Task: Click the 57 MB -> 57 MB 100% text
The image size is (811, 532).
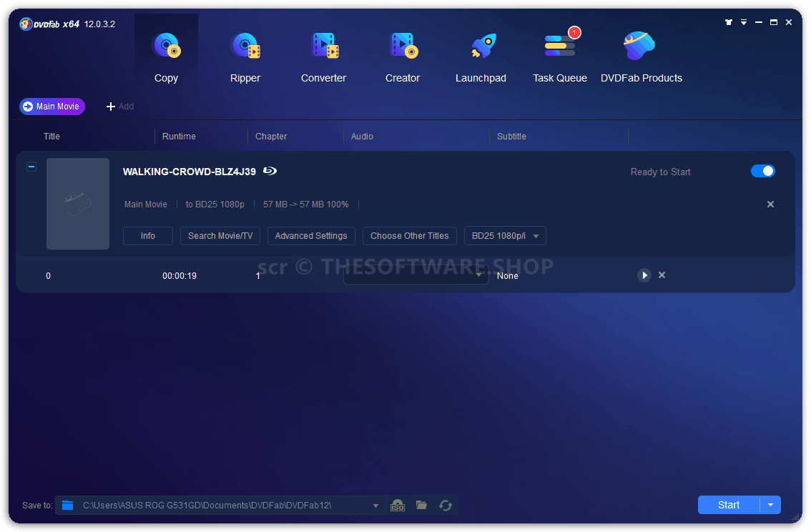Action: (x=305, y=205)
